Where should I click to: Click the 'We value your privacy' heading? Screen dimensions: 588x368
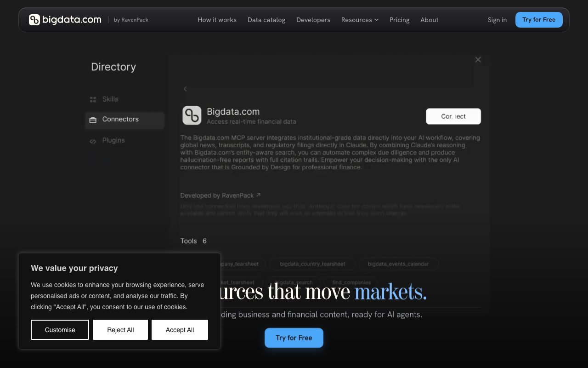74,268
